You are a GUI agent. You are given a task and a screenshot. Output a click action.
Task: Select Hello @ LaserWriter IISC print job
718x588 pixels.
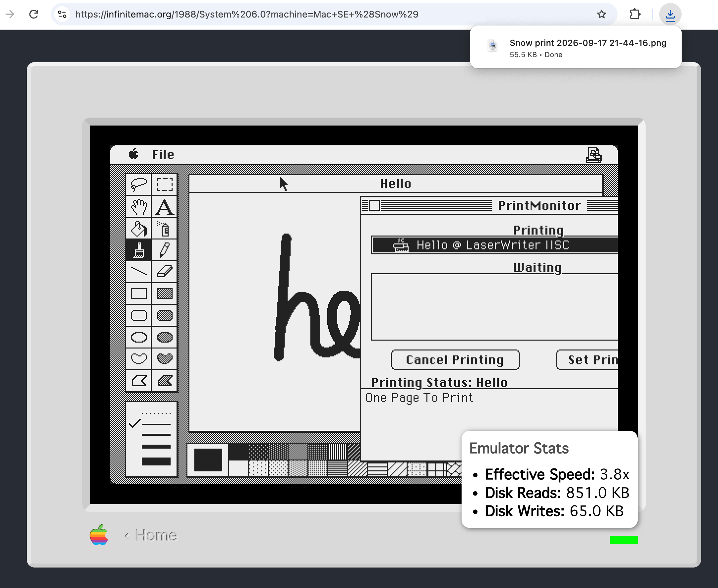[x=495, y=245]
